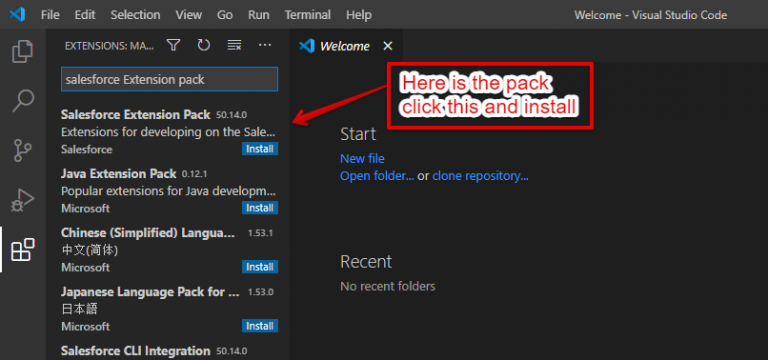Click the Extensions: Marketplace panel title
768x360 pixels.
pos(109,46)
